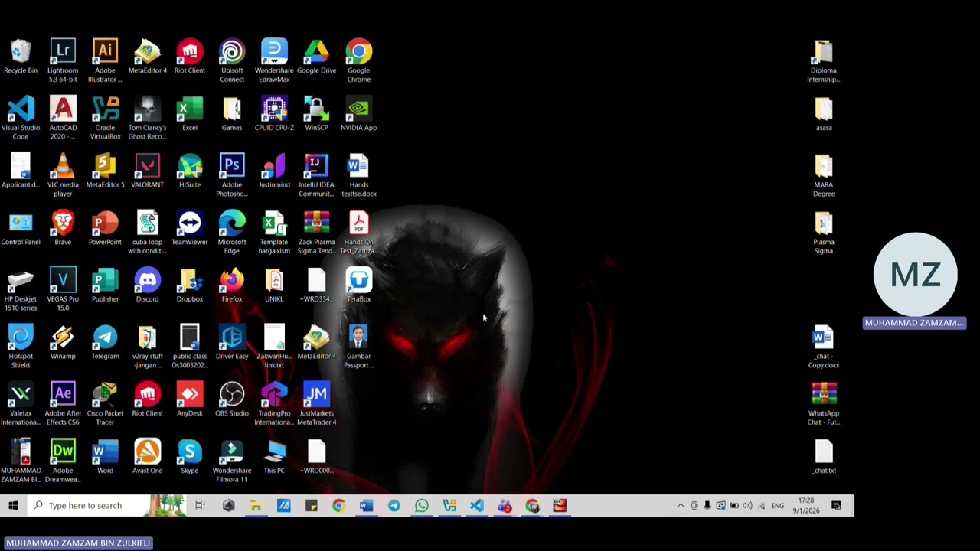Select the _chat - Copy.docx file
Viewport: 980px width, 551px height.
[824, 347]
